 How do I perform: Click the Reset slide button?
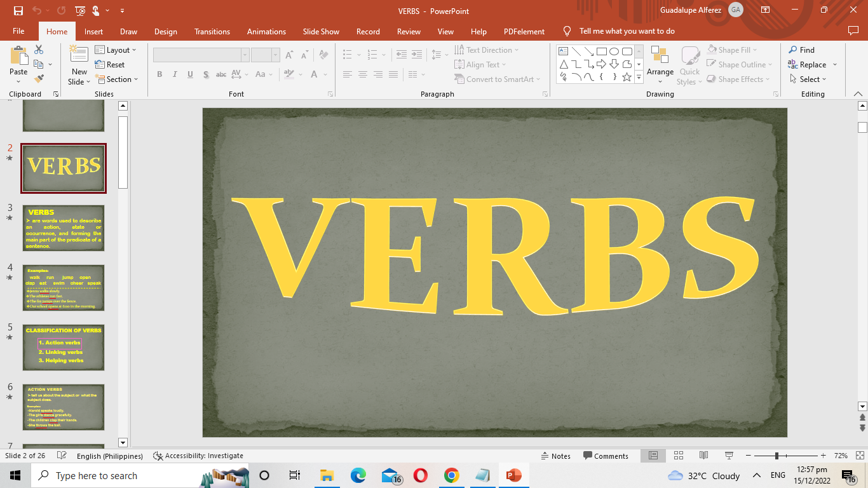click(110, 64)
